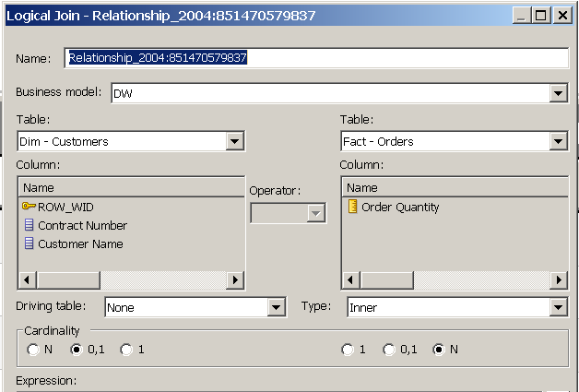This screenshot has height=392, width=579.
Task: Click the left column list scrollbar thumb
Action: click(68, 280)
